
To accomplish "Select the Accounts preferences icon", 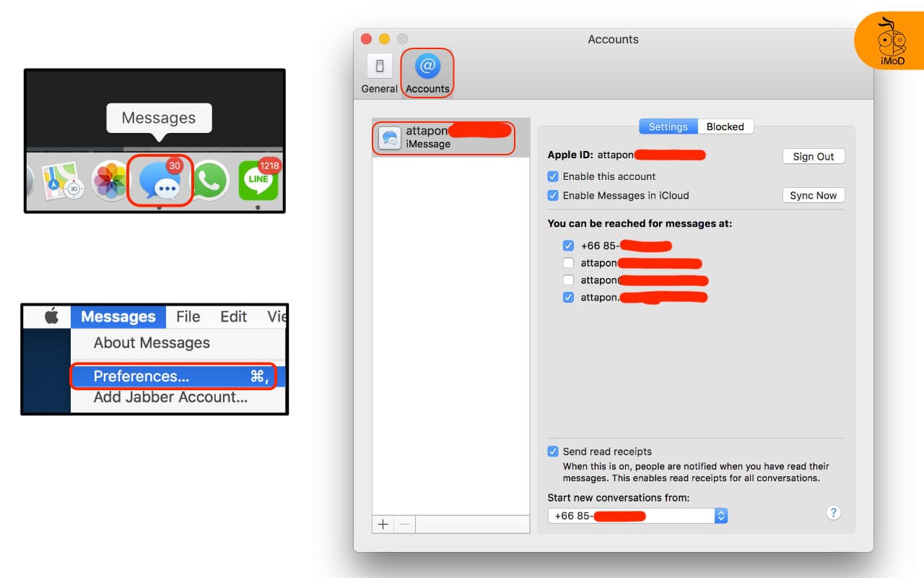I will click(x=427, y=72).
